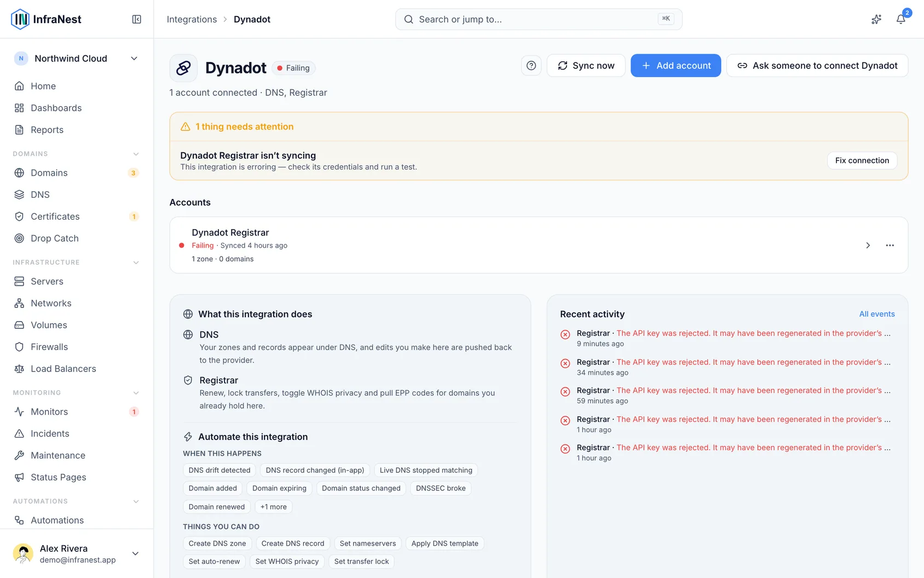Click Sync now button
This screenshot has width=924, height=578.
[x=586, y=66]
